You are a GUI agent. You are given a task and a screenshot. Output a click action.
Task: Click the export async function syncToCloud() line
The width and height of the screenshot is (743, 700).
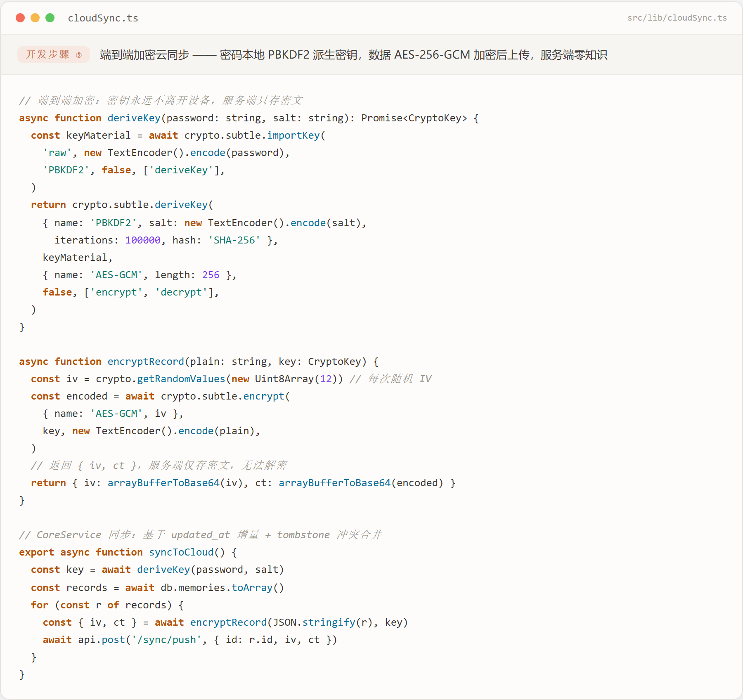click(x=128, y=552)
